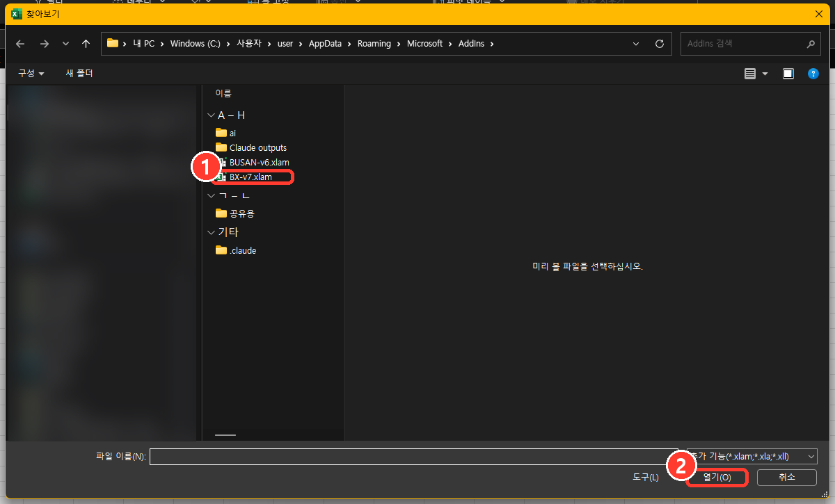Screen dimensions: 835x504
Task: Select the BX-v7.xlam add-in file
Action: 244,177
